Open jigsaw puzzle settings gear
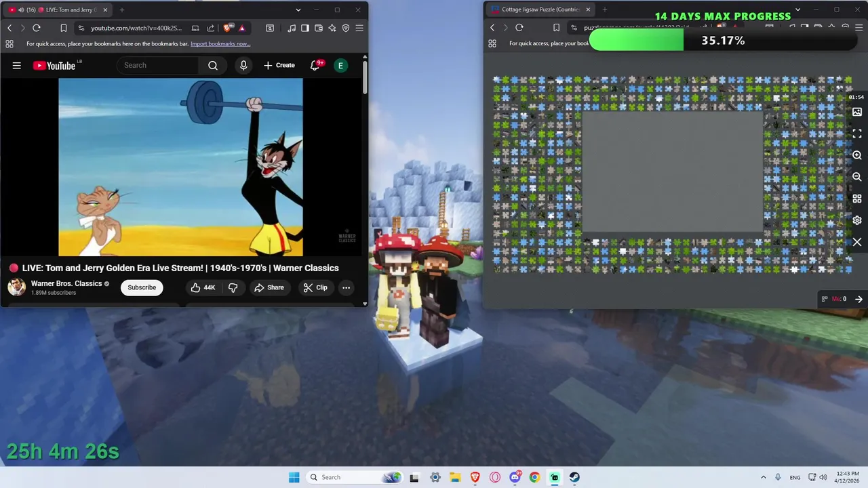The image size is (868, 488). pyautogui.click(x=857, y=220)
